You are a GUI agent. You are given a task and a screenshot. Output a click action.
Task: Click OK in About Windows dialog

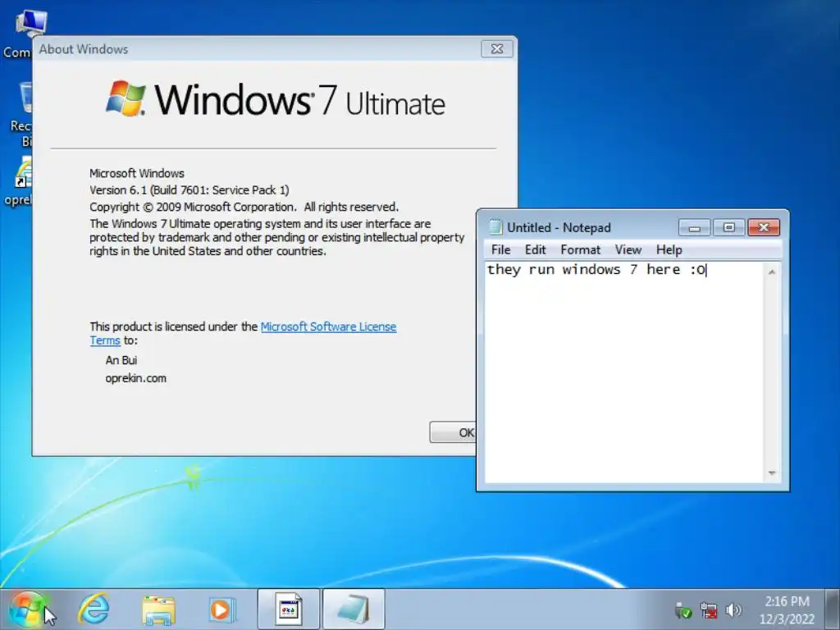coord(453,432)
